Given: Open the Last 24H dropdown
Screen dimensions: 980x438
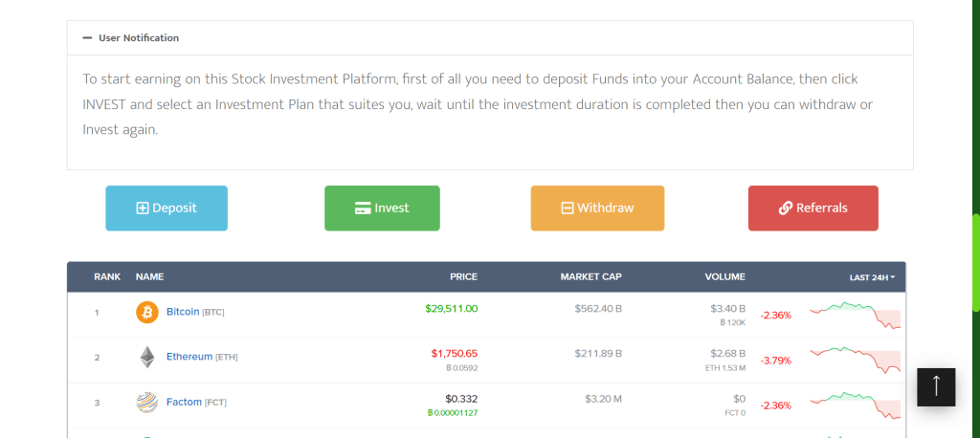Looking at the screenshot, I should point(872,277).
